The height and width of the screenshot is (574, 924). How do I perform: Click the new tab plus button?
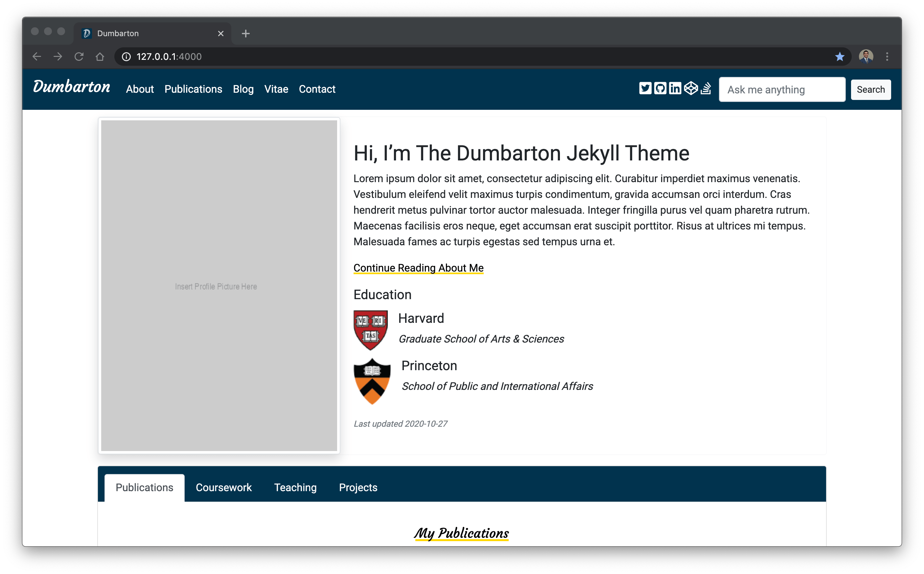(x=245, y=34)
